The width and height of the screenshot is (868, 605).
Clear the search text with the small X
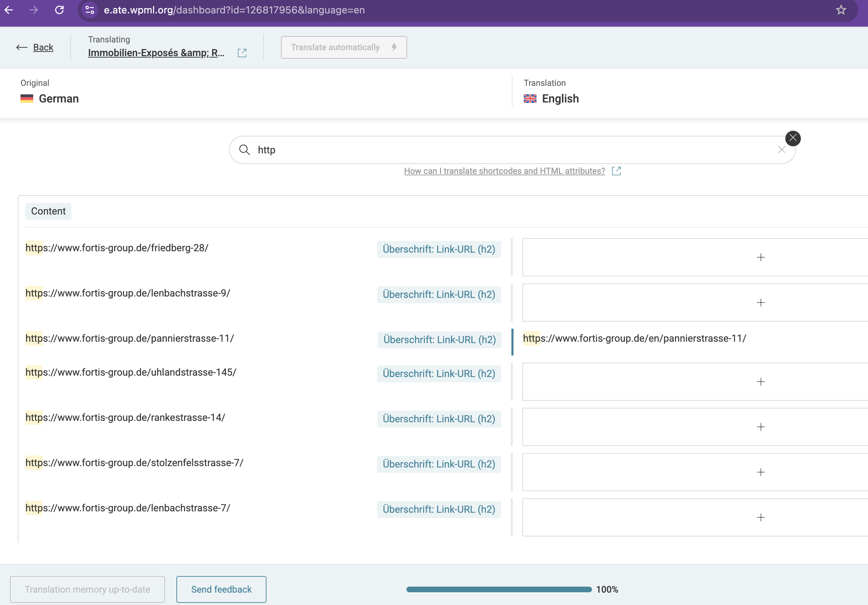781,150
